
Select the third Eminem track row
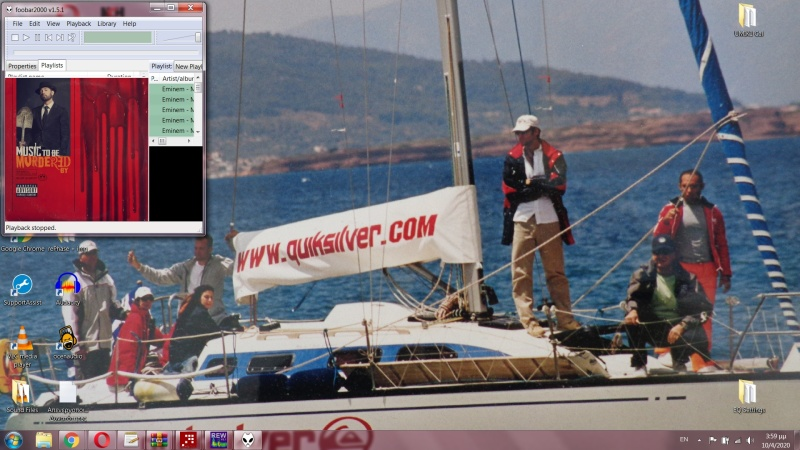pyautogui.click(x=172, y=110)
